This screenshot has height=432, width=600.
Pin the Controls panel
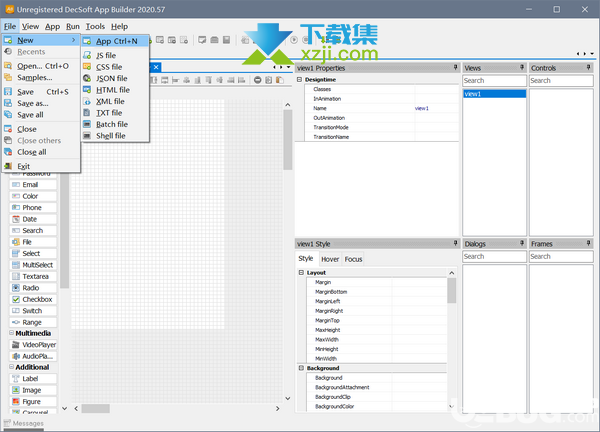click(589, 68)
